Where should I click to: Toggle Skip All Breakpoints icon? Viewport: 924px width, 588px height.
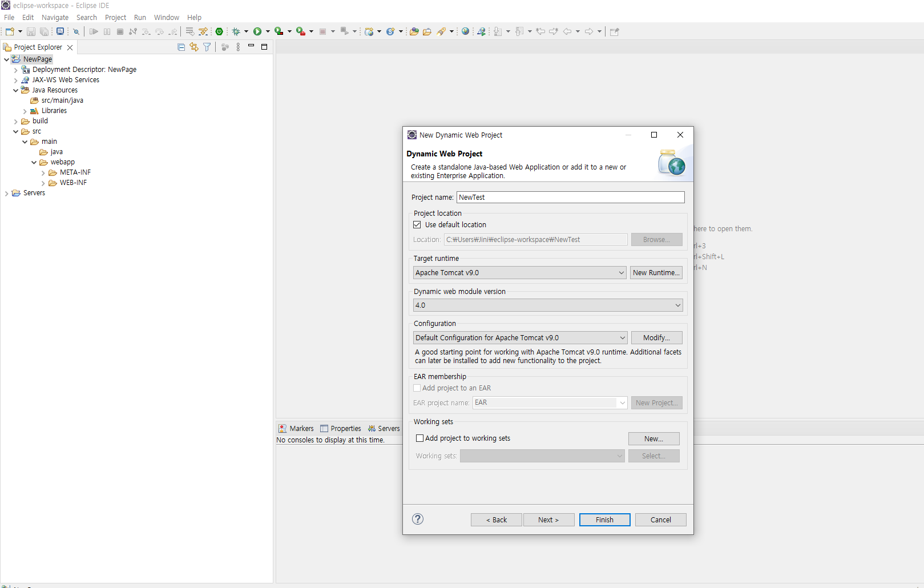[x=76, y=31]
